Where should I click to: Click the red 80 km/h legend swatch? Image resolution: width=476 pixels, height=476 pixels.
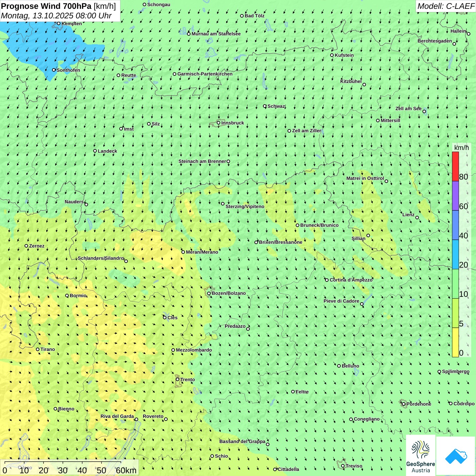(455, 166)
